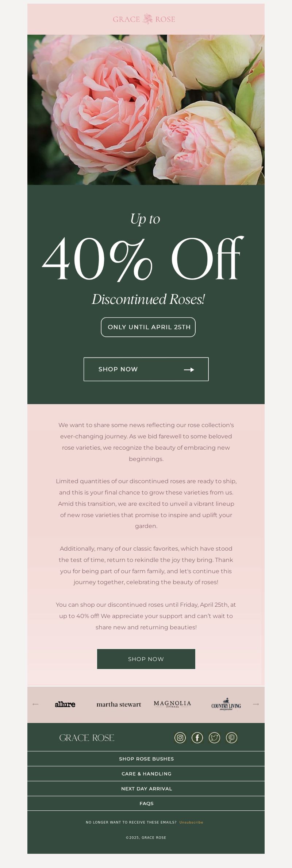Open the FAQs footer link

146,803
